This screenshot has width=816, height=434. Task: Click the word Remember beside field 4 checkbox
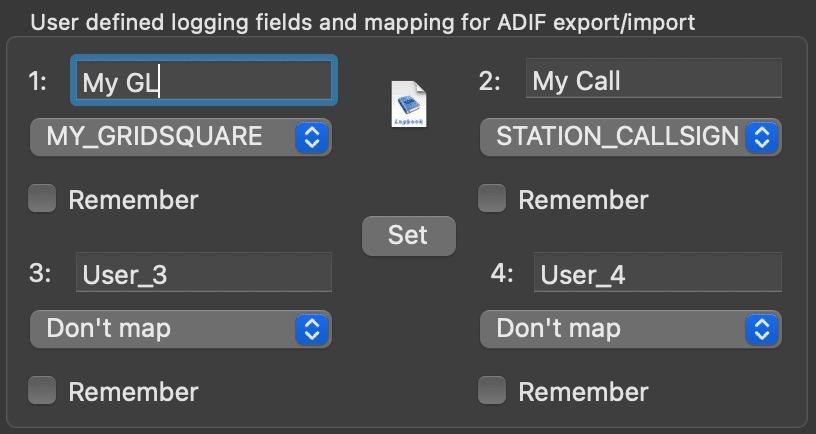(583, 392)
